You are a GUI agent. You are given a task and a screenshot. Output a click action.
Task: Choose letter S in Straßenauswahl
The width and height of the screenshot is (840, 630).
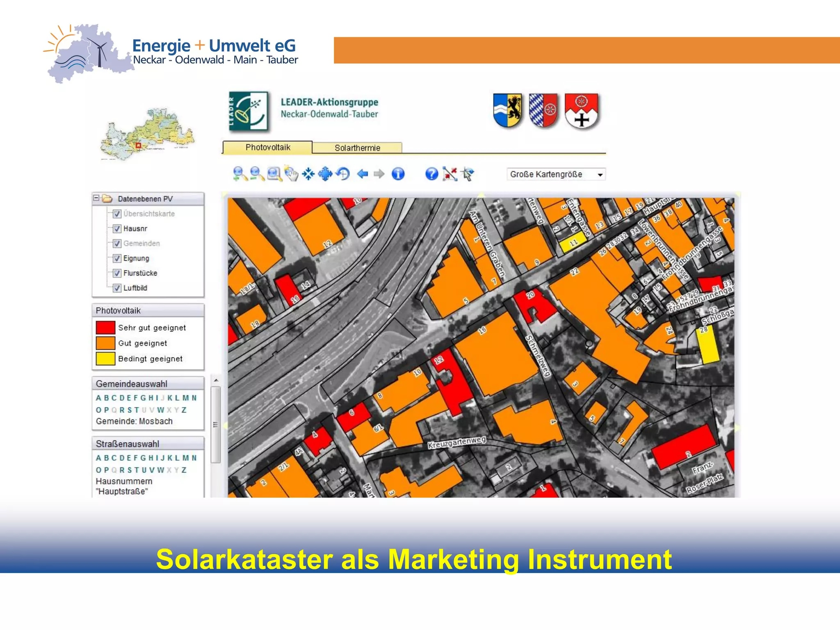130,470
